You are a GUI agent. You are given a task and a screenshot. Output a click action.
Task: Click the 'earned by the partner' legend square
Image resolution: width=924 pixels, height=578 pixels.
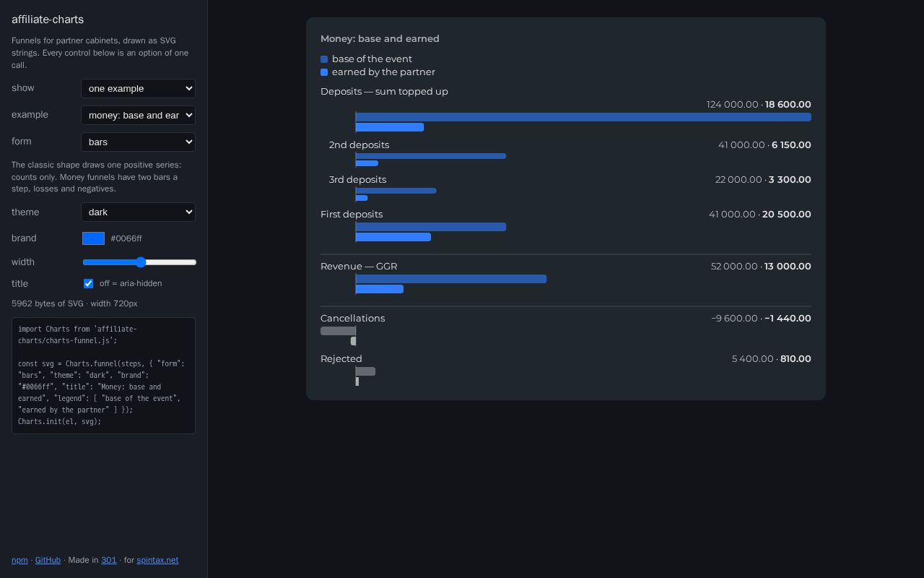[324, 72]
